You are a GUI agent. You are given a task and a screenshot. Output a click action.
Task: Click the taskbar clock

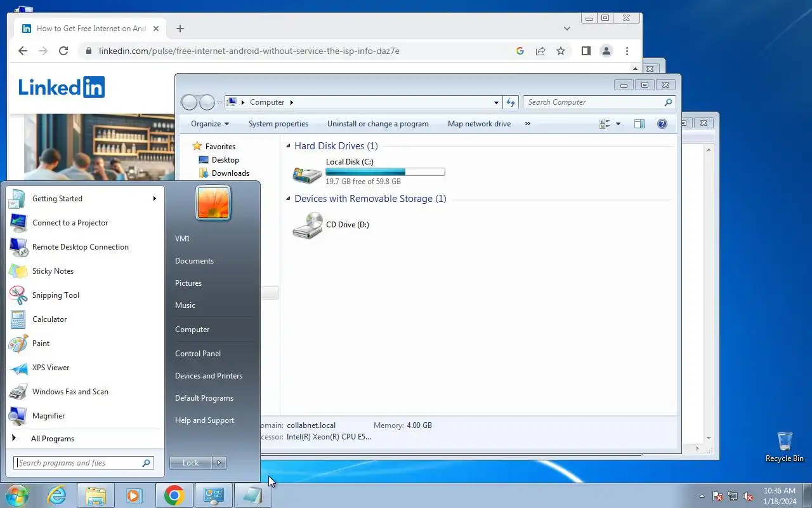[780, 496]
